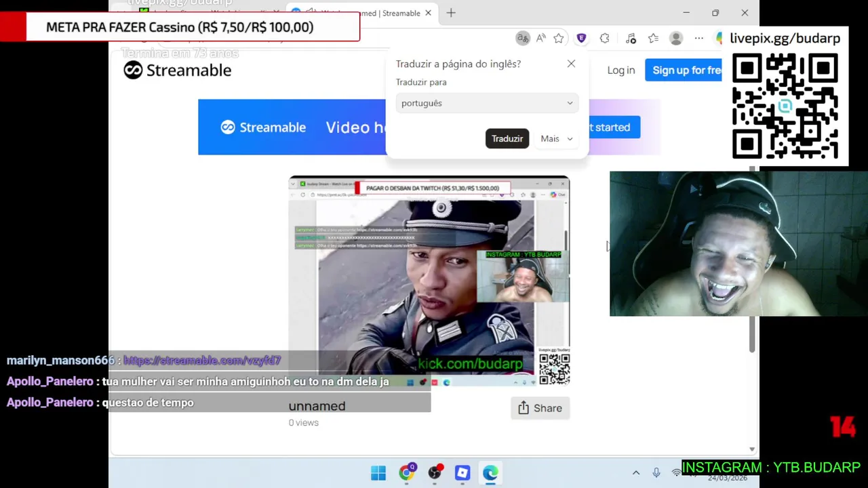This screenshot has height=488, width=868.
Task: Play the unnamed video thumbnail
Action: pos(429,281)
